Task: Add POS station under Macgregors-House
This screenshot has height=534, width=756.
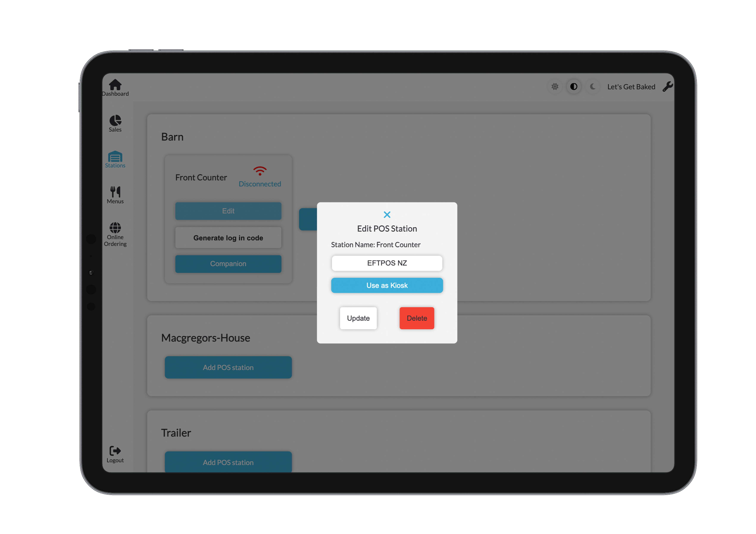Action: [228, 368]
